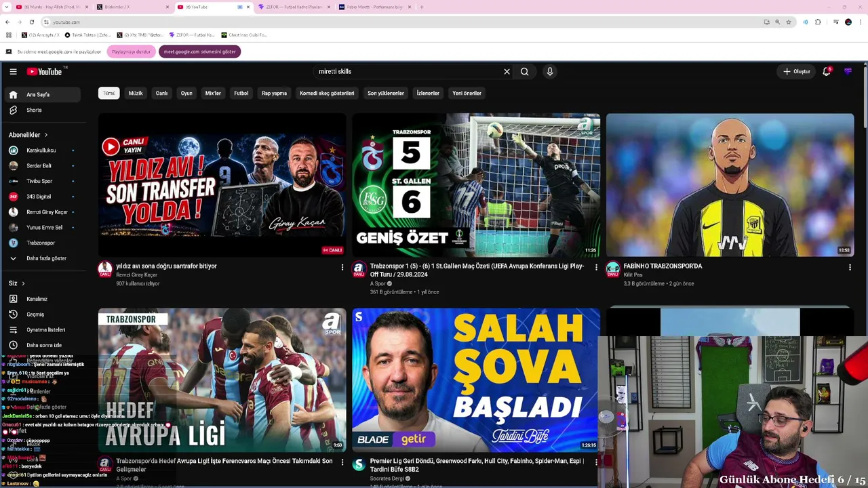Click 'meet.google.com sekmesini göster' button
Viewport: 868px width, 488px height.
click(x=199, y=52)
